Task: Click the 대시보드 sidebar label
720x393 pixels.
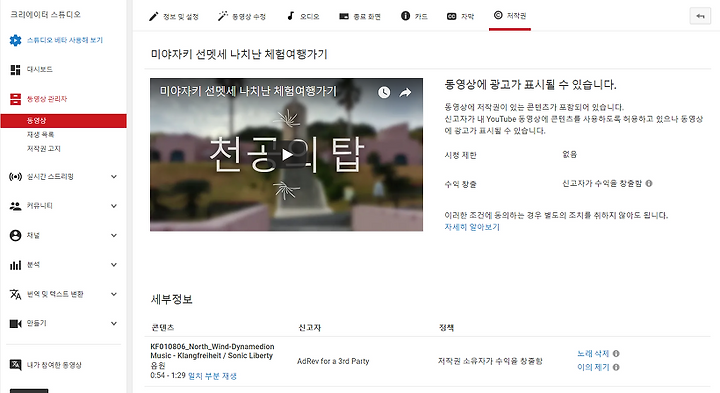Action: (x=39, y=70)
